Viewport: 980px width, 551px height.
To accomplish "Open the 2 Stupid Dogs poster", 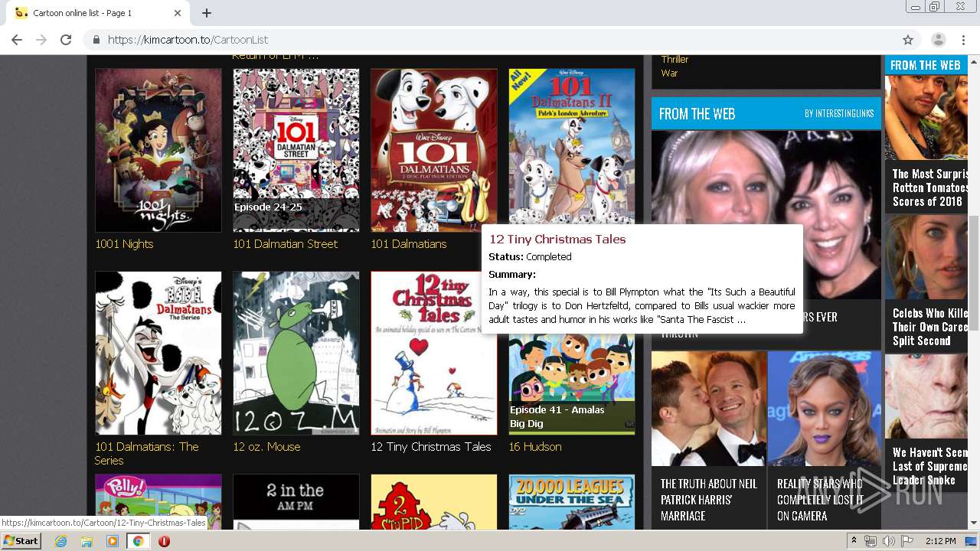I will click(434, 502).
